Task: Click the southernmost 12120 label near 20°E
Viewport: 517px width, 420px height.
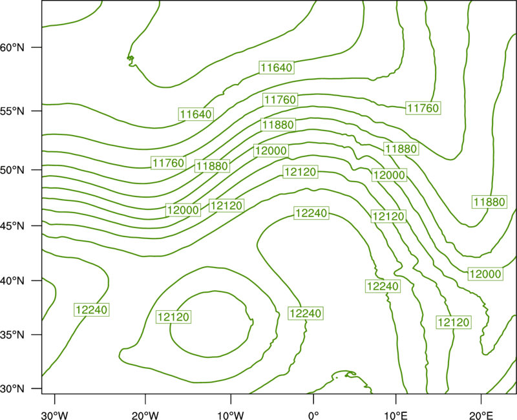Action: 454,322
